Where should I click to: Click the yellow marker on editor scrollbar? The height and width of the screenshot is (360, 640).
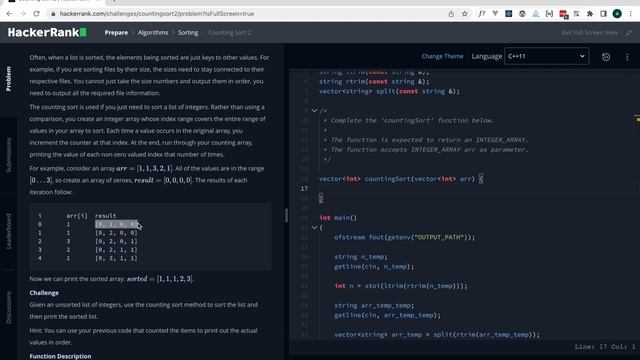pyautogui.click(x=638, y=120)
